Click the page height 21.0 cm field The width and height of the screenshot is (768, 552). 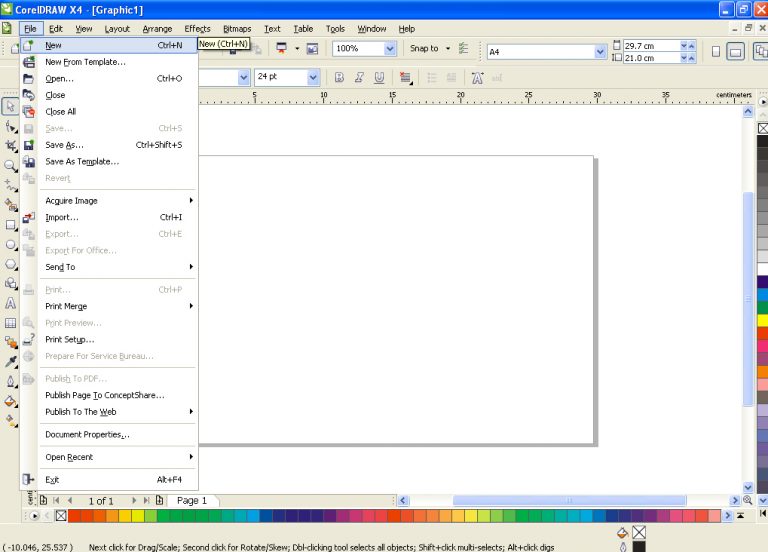[651, 58]
